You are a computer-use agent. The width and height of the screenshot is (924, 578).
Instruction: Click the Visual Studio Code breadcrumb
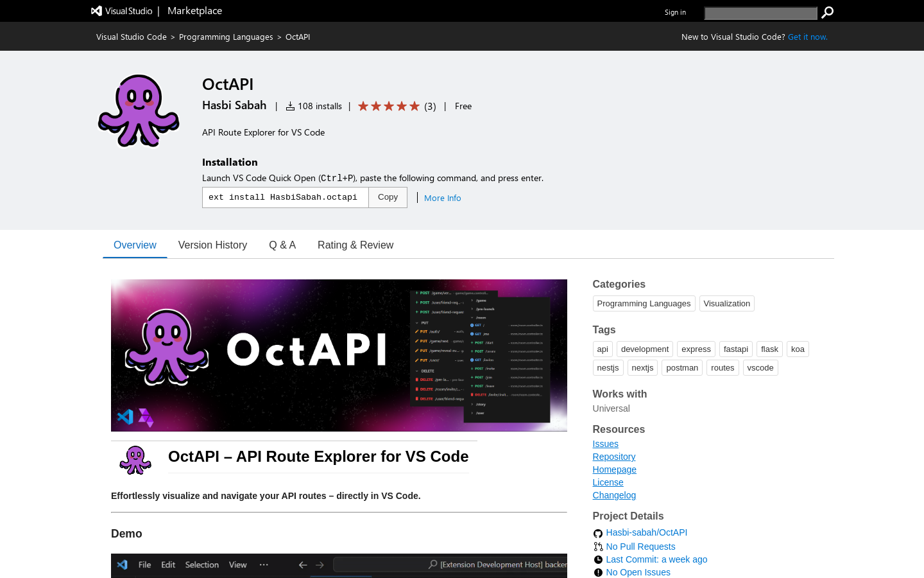pyautogui.click(x=132, y=37)
